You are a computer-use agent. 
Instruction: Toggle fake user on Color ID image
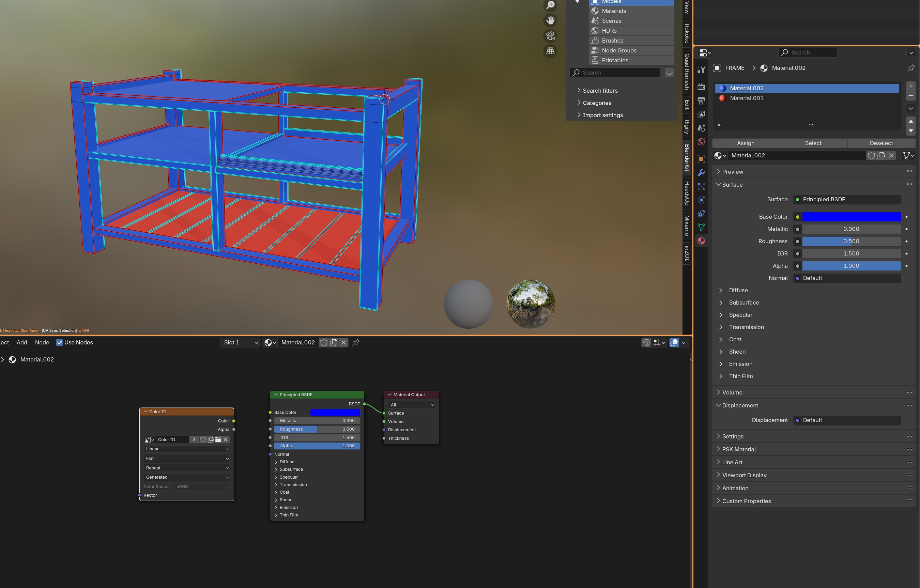click(203, 440)
